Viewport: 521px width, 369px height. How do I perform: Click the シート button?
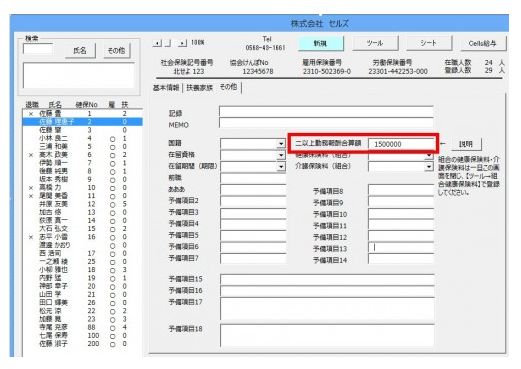[x=428, y=43]
